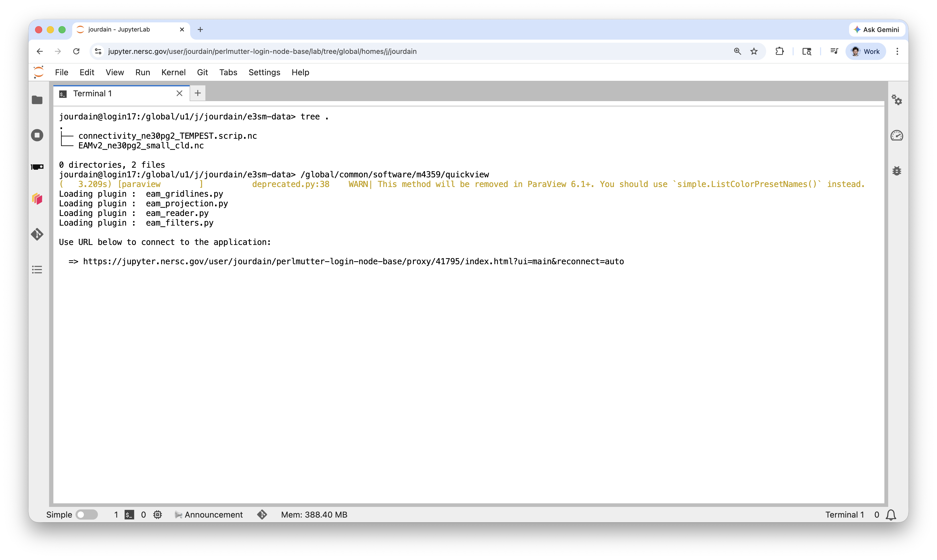Viewport: 937px width, 560px height.
Task: Open the Work profile dropdown
Action: click(x=865, y=51)
